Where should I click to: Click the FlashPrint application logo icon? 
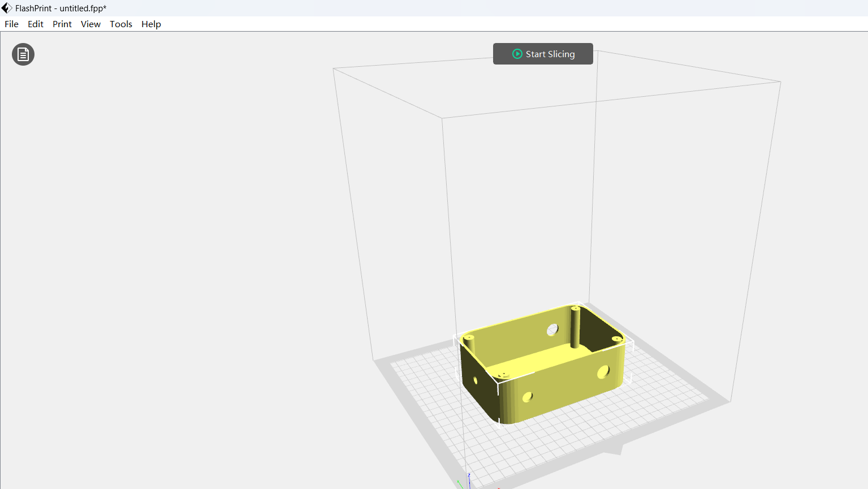(7, 8)
